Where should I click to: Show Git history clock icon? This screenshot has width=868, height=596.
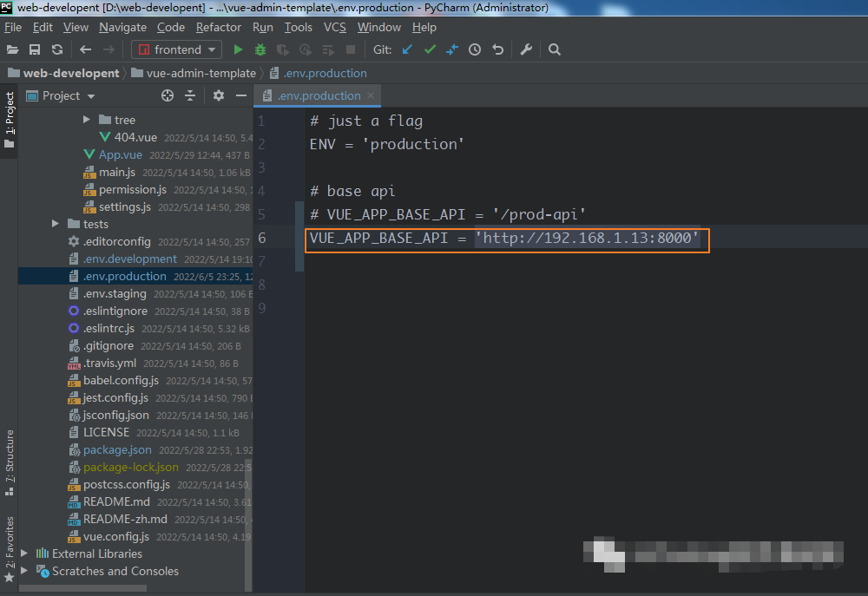point(475,49)
